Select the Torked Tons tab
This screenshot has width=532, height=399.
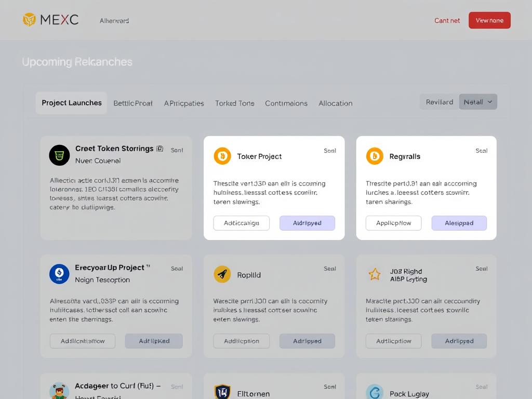coord(234,103)
